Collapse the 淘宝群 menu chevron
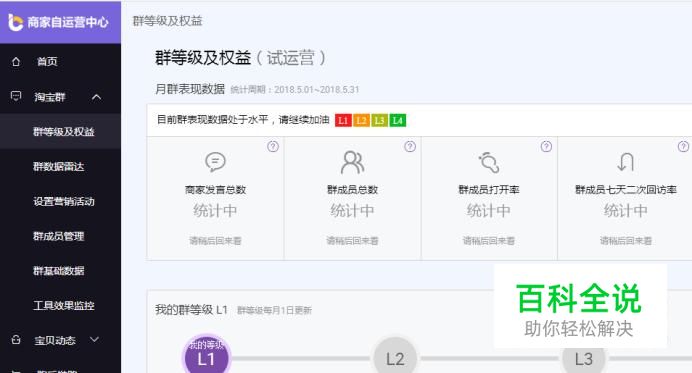The image size is (692, 373). (x=97, y=97)
